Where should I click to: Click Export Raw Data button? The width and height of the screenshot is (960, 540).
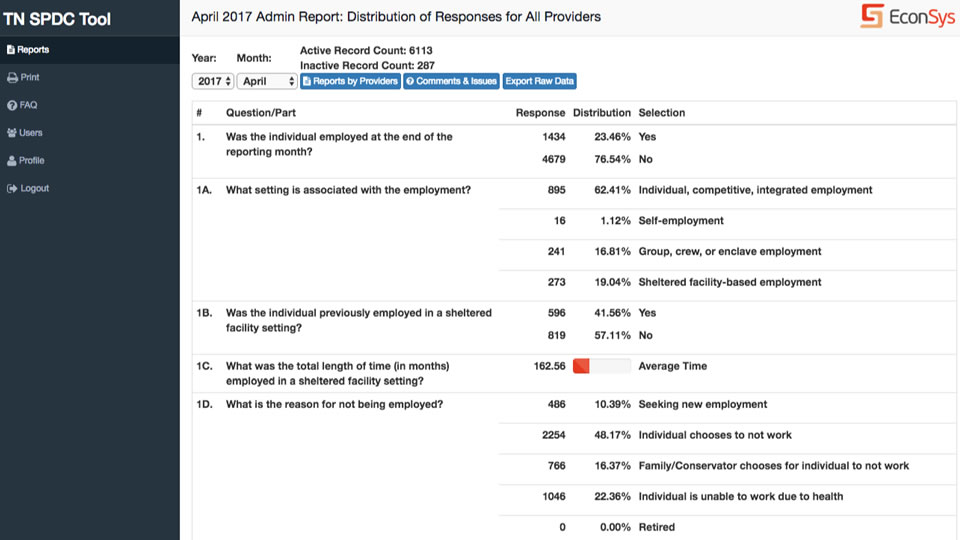click(x=539, y=81)
